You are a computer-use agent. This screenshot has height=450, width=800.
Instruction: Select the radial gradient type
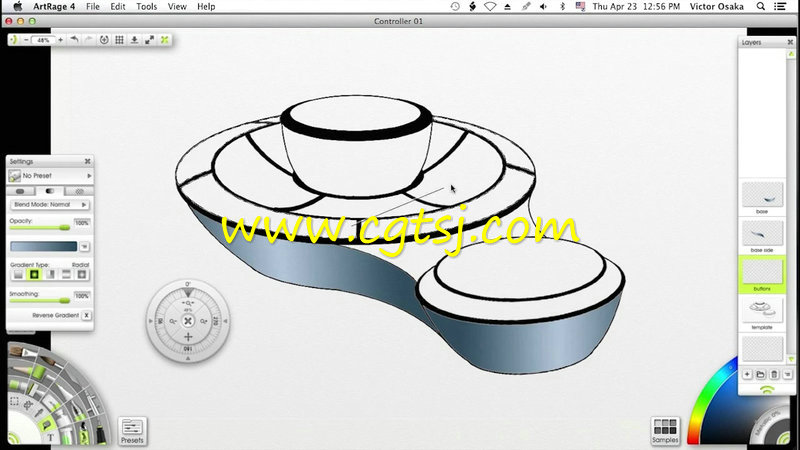pyautogui.click(x=34, y=275)
